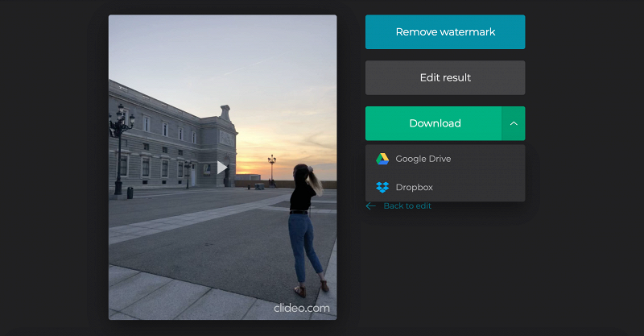Save the video to Google Drive
Screen dimensions: 644x336
[x=445, y=159]
